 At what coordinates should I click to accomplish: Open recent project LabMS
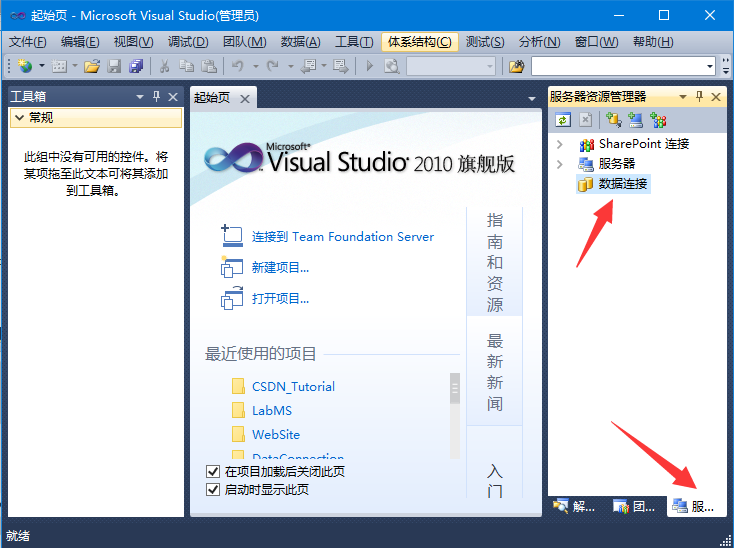pos(272,410)
